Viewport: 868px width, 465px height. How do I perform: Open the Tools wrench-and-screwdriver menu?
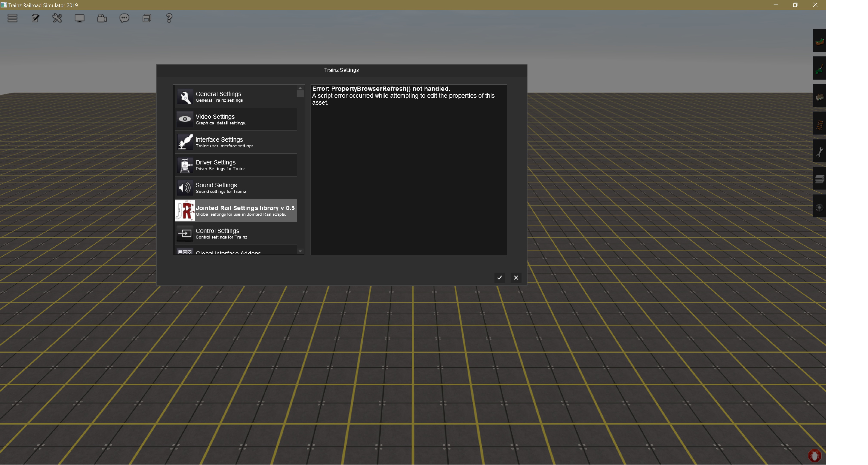(x=57, y=18)
